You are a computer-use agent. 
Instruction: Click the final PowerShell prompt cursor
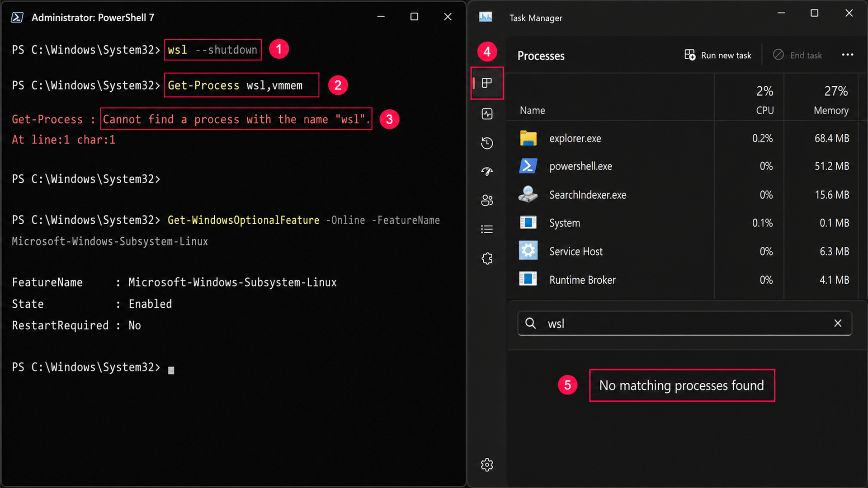[171, 370]
